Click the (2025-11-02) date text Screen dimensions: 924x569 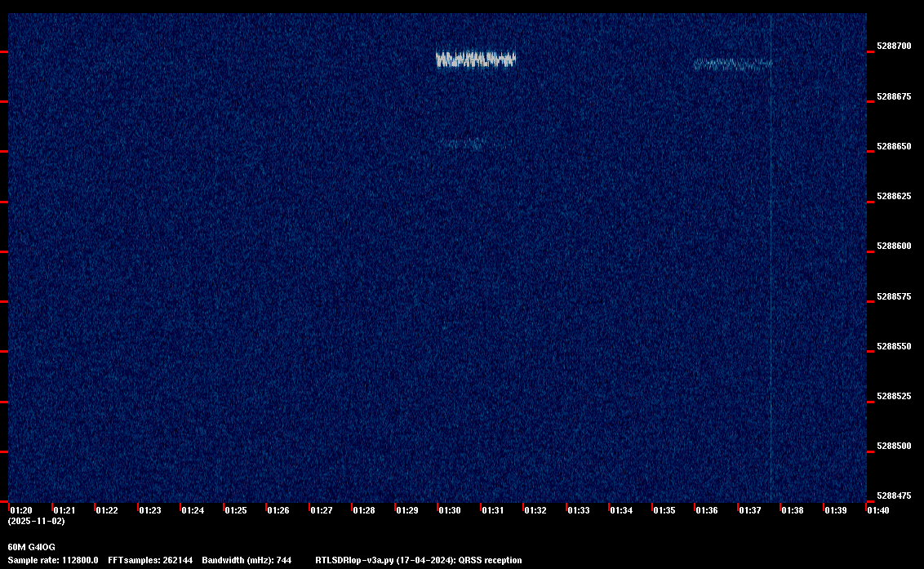(37, 521)
